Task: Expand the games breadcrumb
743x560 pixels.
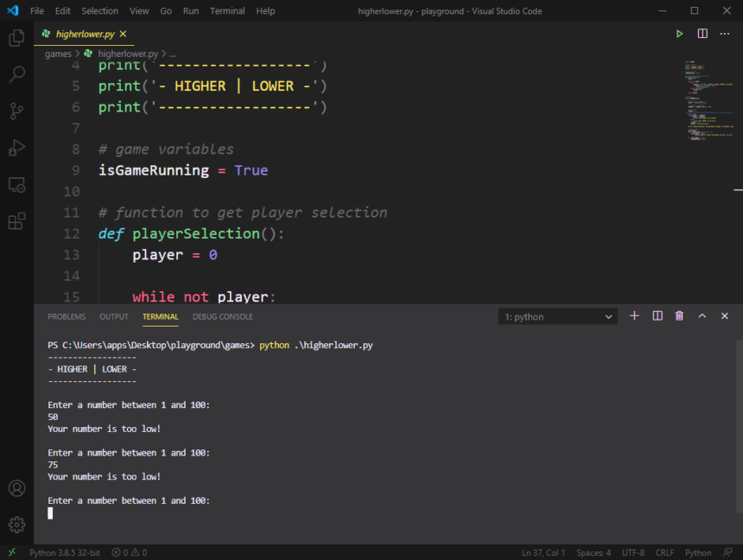Action: point(57,53)
